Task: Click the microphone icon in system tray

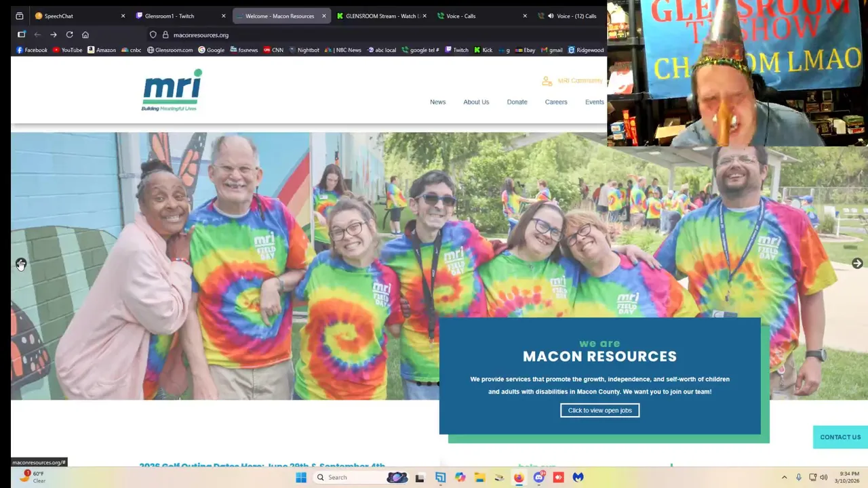Action: click(x=798, y=477)
